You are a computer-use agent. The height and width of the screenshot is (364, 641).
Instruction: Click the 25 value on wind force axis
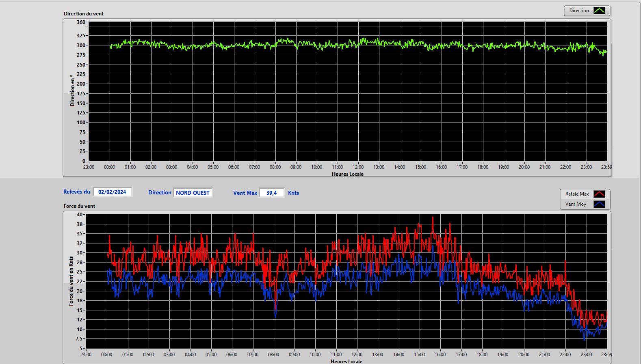click(80, 271)
